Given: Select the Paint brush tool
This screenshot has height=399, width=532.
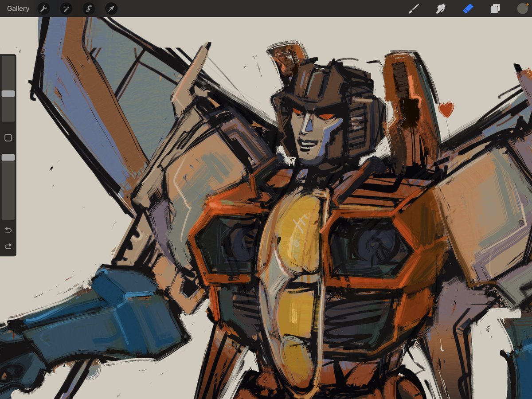Looking at the screenshot, I should (413, 8).
